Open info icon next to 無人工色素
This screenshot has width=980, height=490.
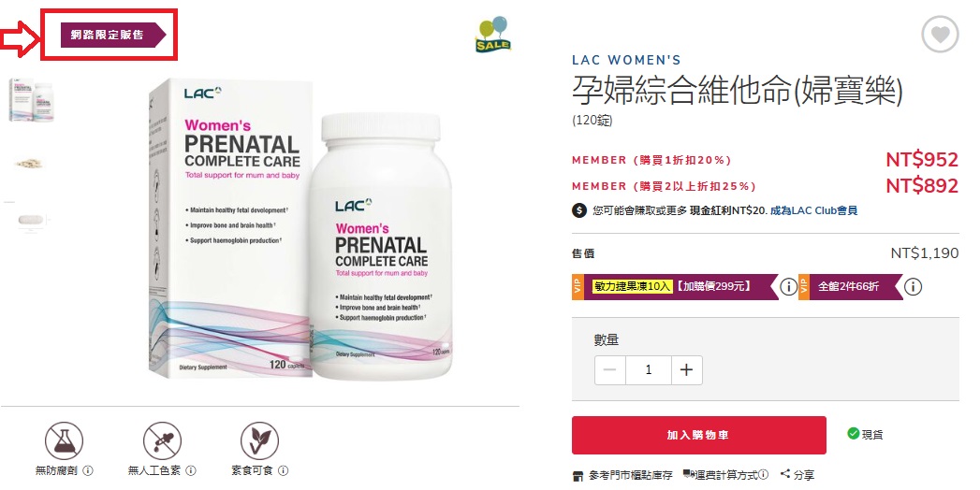(191, 470)
